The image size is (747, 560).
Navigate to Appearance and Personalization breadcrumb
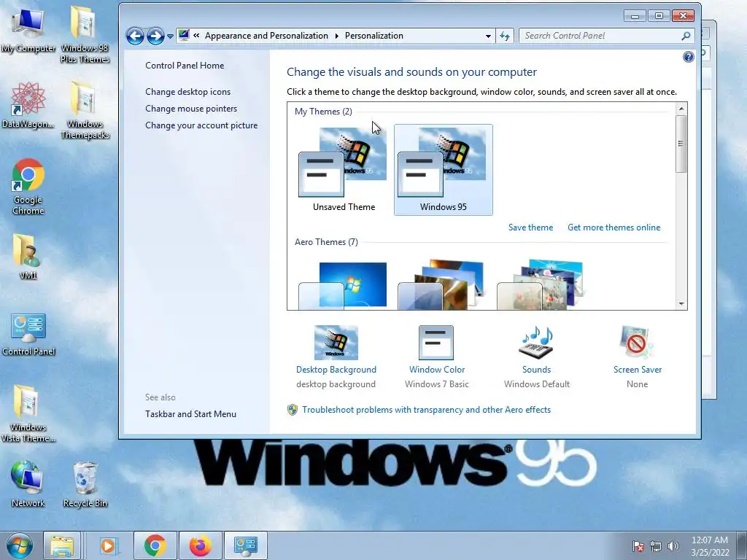266,36
